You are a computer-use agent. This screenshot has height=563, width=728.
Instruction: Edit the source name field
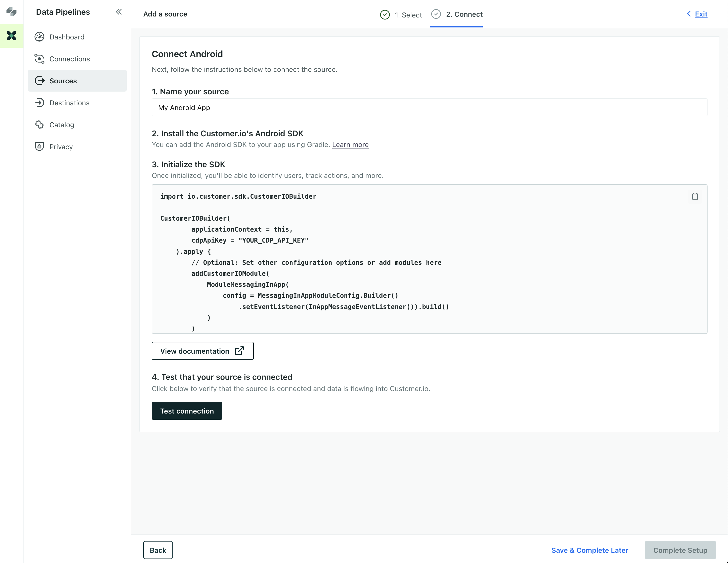coord(429,107)
